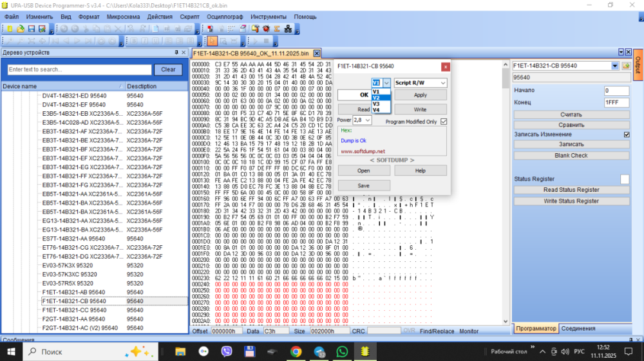Open File Explorer from the taskbar
This screenshot has width=644, height=361.
tap(180, 351)
